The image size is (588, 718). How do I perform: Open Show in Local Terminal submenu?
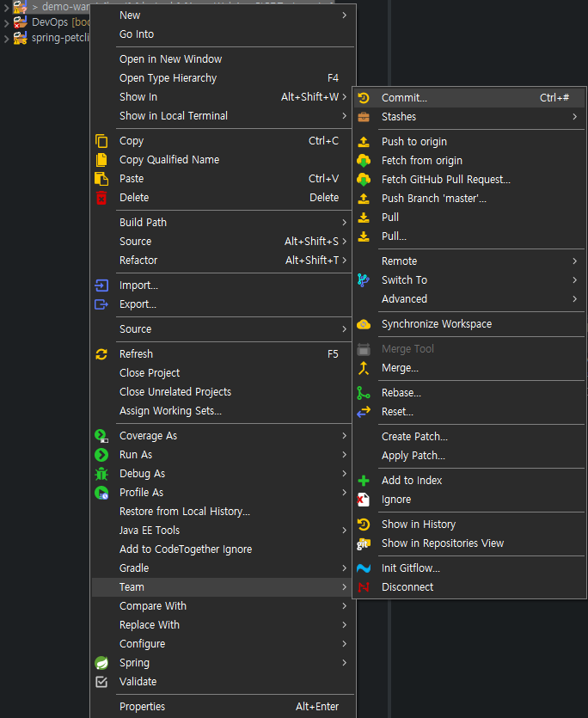(x=223, y=116)
